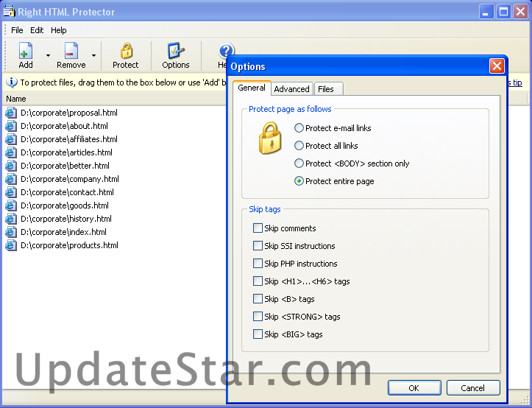This screenshot has height=408, width=532.
Task: Click the Remove files toolbar icon
Action: pos(71,51)
